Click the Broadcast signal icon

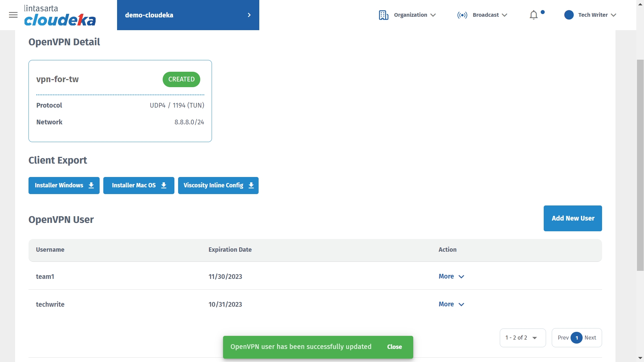(x=462, y=15)
